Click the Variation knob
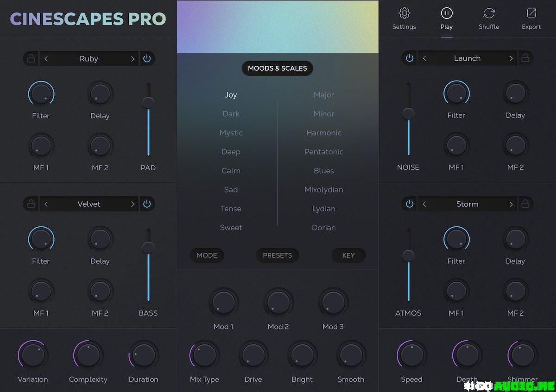 (33, 355)
